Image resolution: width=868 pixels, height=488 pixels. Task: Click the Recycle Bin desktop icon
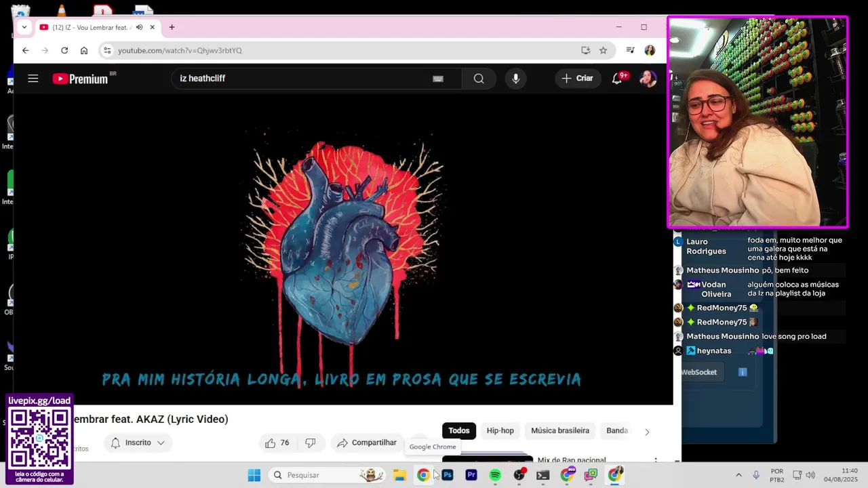(20, 10)
